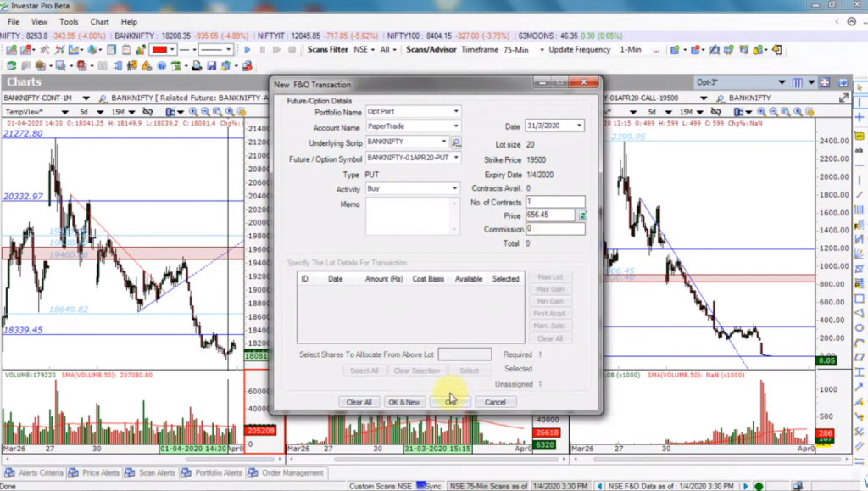Viewport: 868px width, 491px height.
Task: Switch to the Scan Alerts tab
Action: [x=151, y=473]
